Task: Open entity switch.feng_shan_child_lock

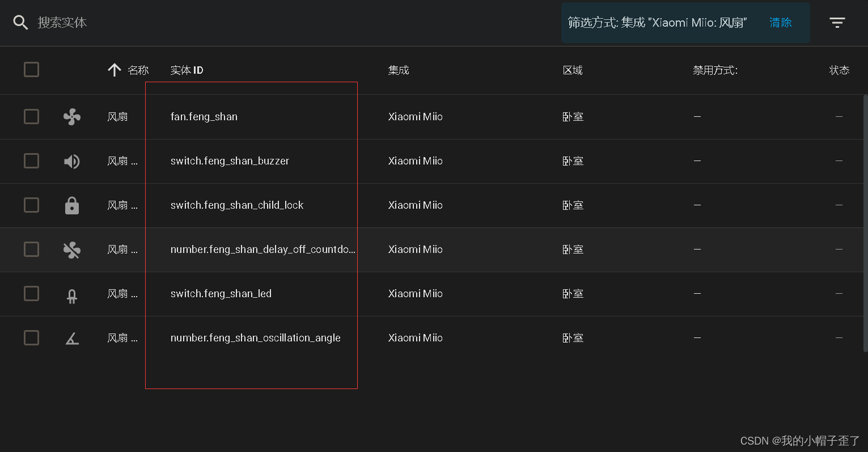Action: click(237, 205)
